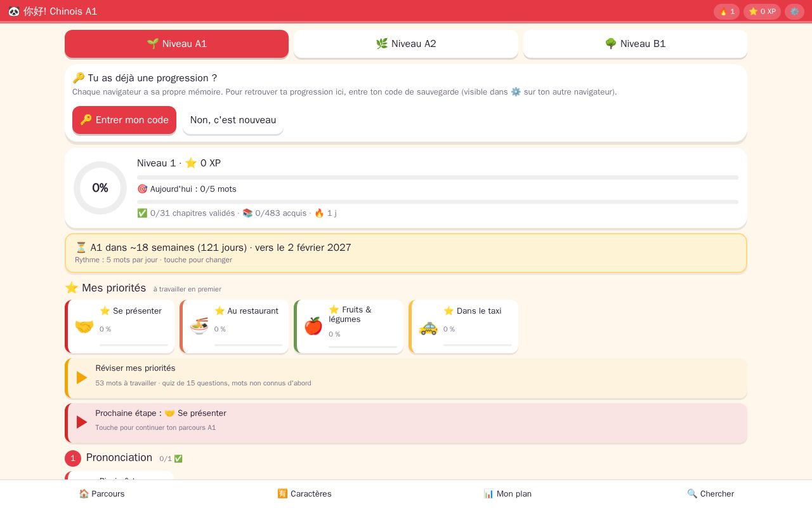
Task: Open the Mon plan bottom navigation tab
Action: tap(507, 493)
